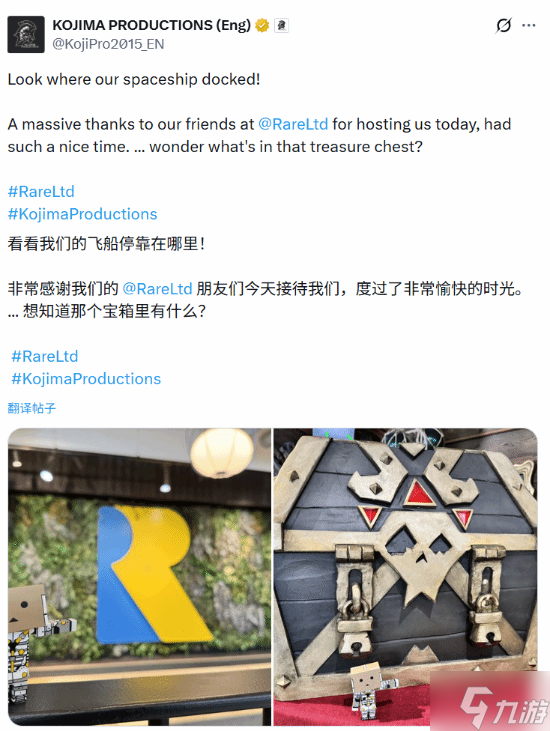Open the three-dot more options menu
The image size is (550, 731).
(529, 25)
